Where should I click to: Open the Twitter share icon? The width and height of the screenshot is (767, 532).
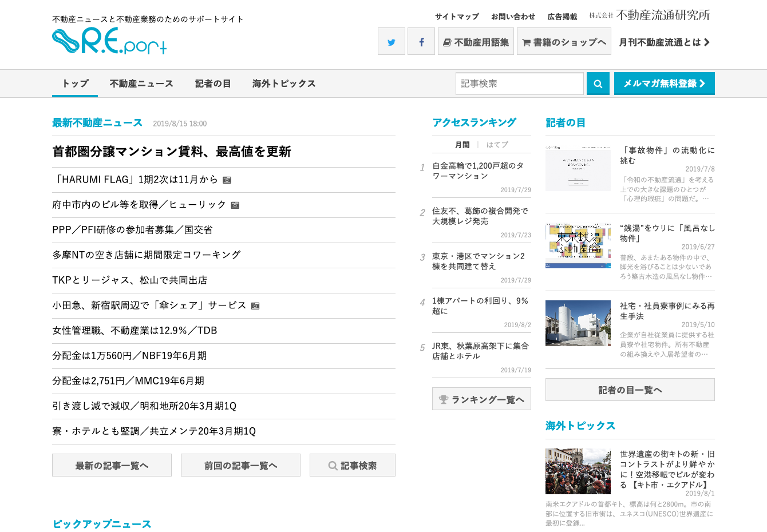pyautogui.click(x=392, y=41)
